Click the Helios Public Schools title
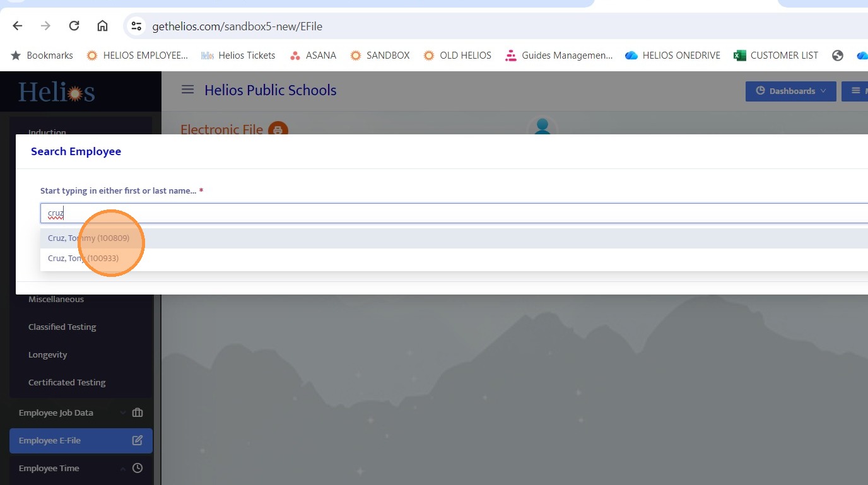The height and width of the screenshot is (485, 868). coord(271,90)
